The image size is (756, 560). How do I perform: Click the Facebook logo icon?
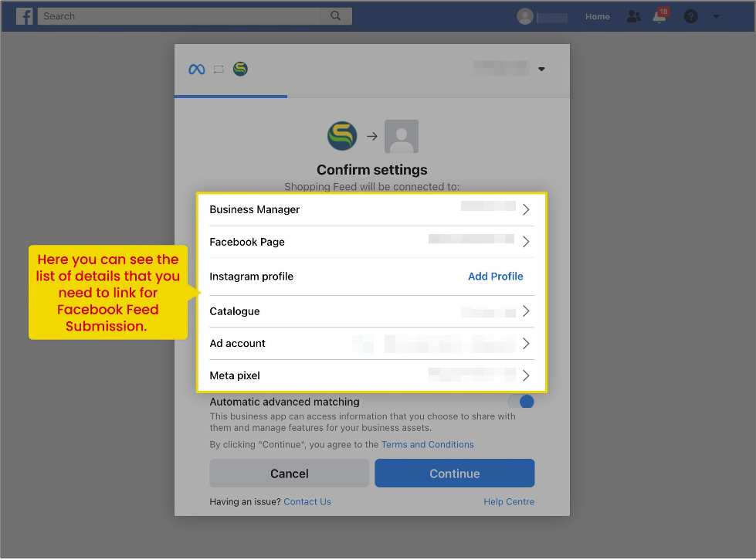25,16
